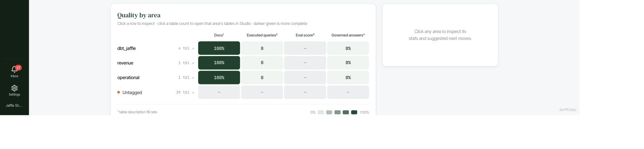
Task: Open revenue 1 tbl arrow link
Action: pos(186,63)
